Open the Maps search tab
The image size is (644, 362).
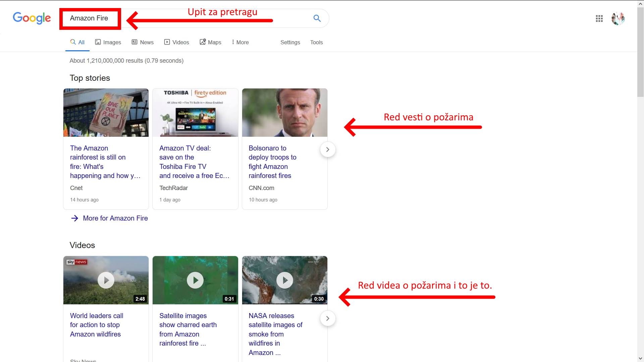coord(211,42)
